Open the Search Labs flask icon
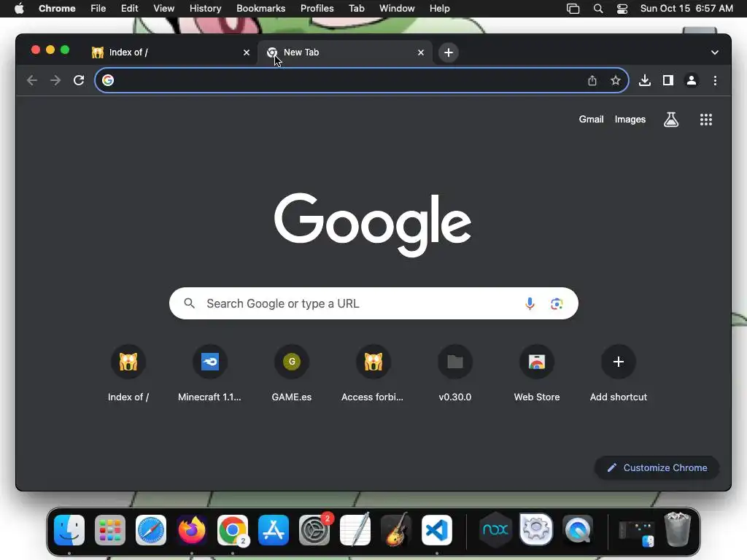This screenshot has height=560, width=747. click(x=671, y=120)
